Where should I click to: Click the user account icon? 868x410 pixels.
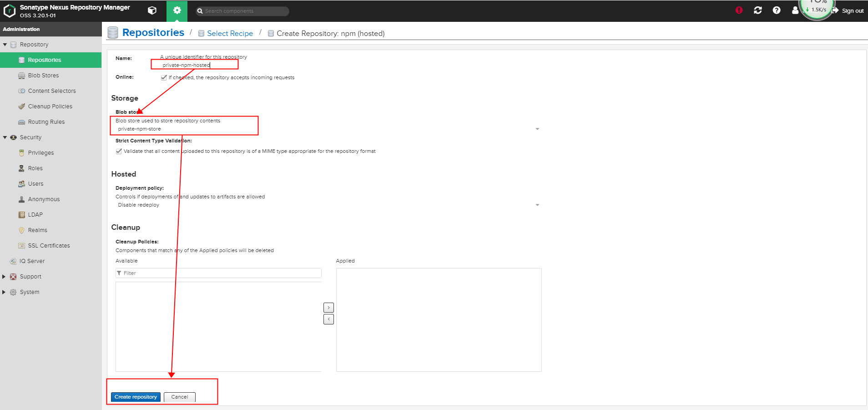tap(795, 10)
